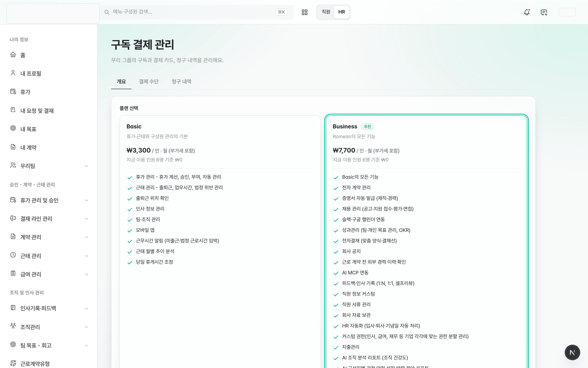Click the 내 목표 target icon
This screenshot has width=588, height=368.
click(13, 128)
